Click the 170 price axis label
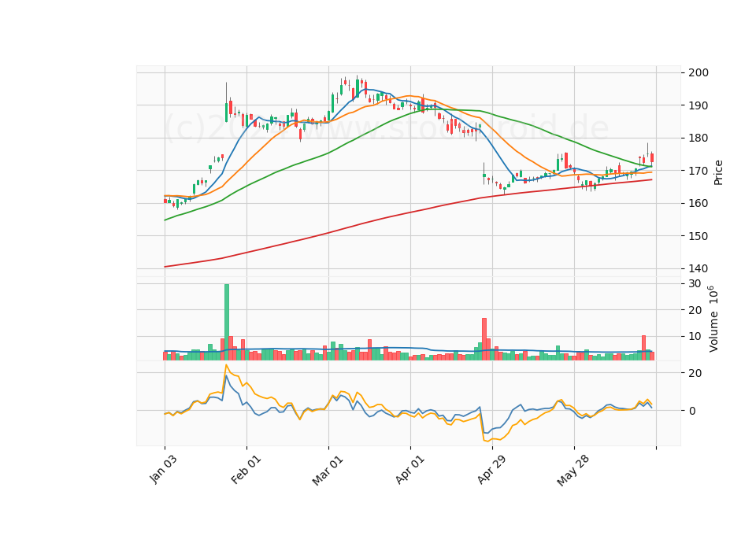Image resolution: width=756 pixels, height=543 pixels. 699,171
